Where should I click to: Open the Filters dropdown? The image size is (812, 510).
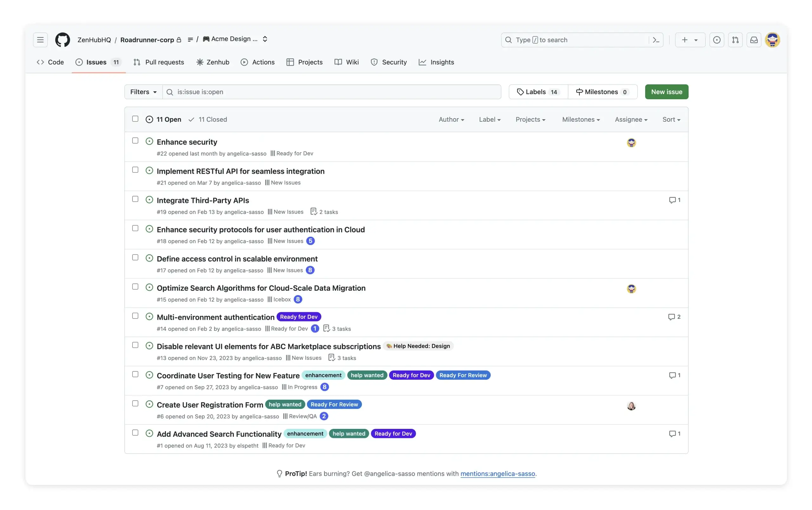tap(143, 92)
